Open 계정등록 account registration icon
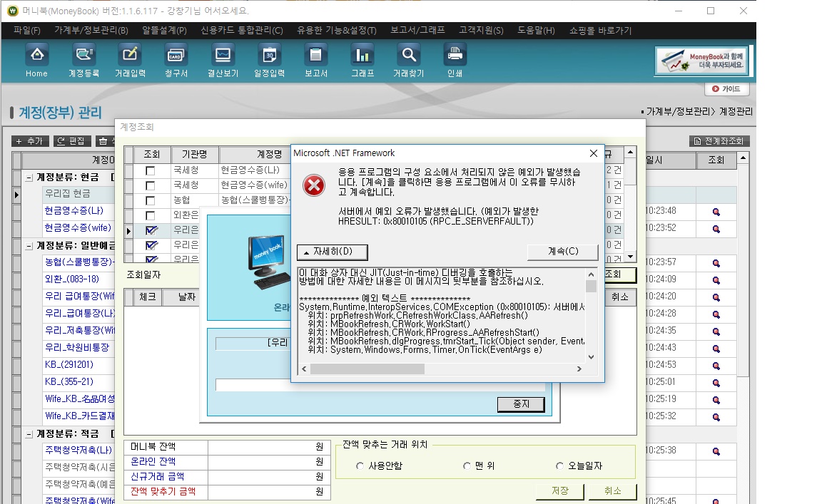The width and height of the screenshot is (822, 504). [x=83, y=56]
